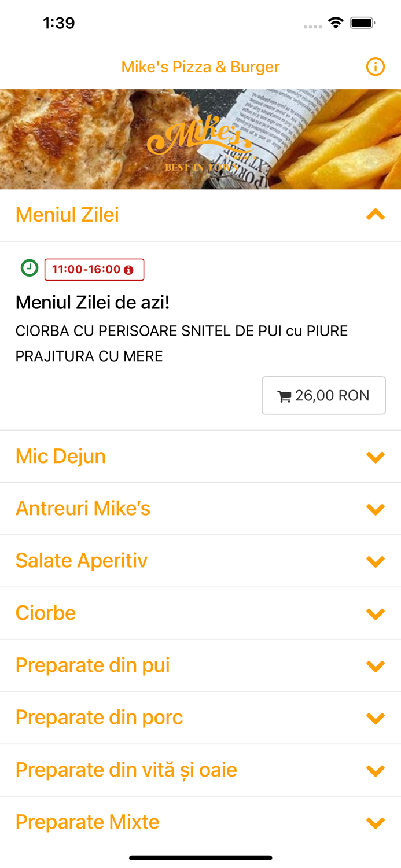This screenshot has height=868, width=401.
Task: Add the daily menu for 26,00 RON
Action: [x=323, y=395]
